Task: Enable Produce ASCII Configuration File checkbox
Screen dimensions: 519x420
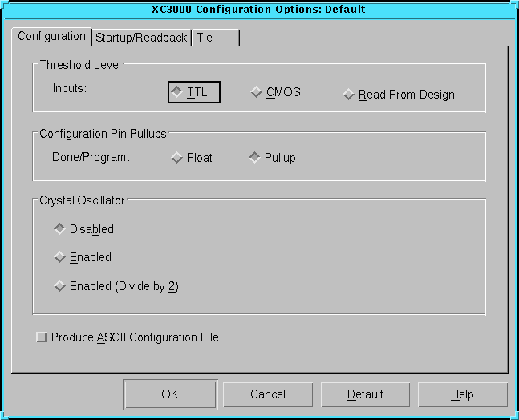Action: [42, 337]
